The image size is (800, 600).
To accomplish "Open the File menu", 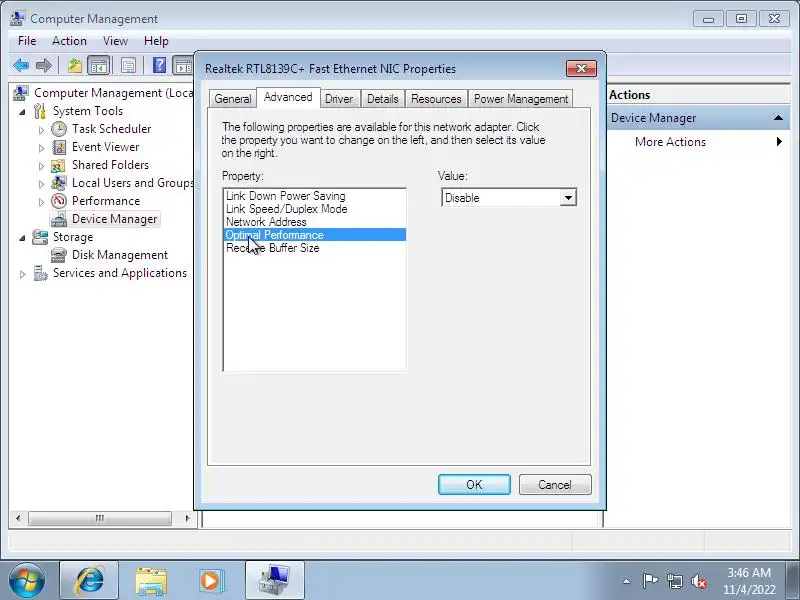I will click(27, 41).
